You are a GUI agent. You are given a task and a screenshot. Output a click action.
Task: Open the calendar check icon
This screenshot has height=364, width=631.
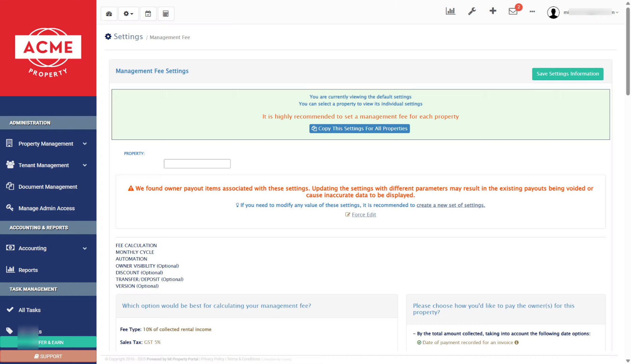[148, 14]
